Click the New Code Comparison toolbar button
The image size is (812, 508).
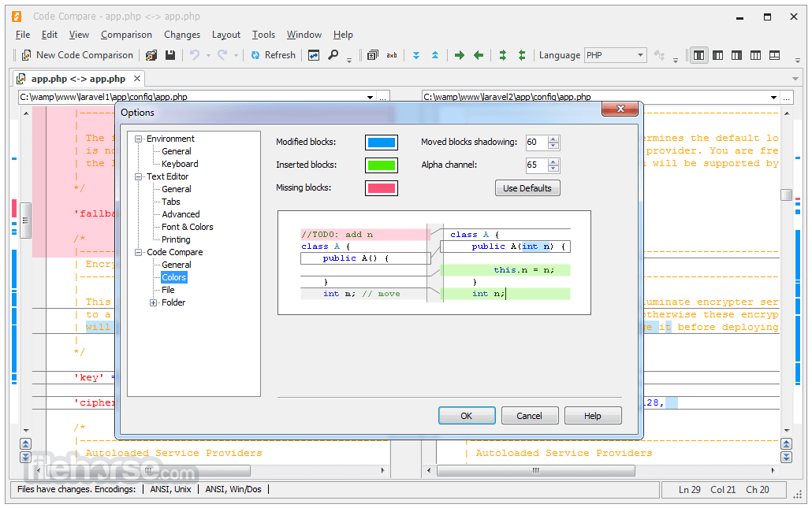click(77, 55)
